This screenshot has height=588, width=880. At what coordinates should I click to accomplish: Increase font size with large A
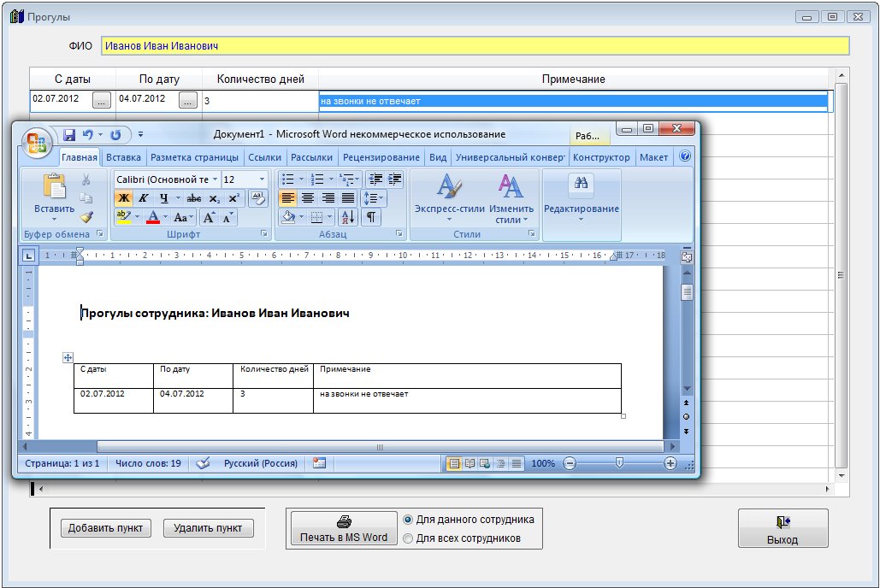[208, 217]
